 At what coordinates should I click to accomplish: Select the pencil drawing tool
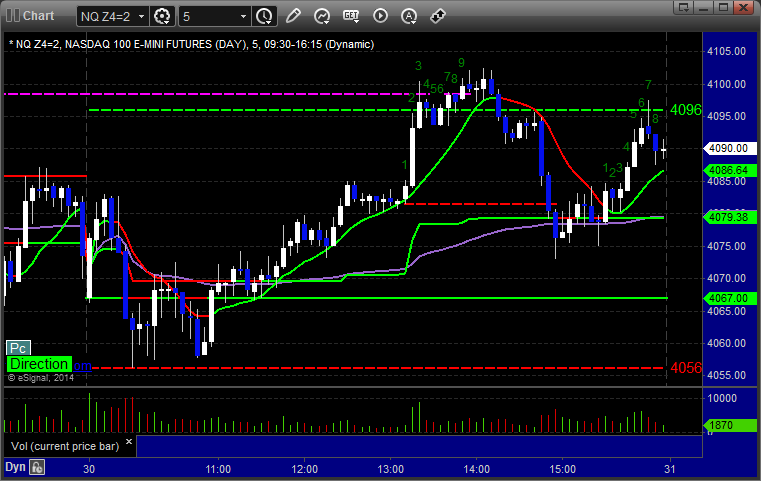click(x=293, y=16)
